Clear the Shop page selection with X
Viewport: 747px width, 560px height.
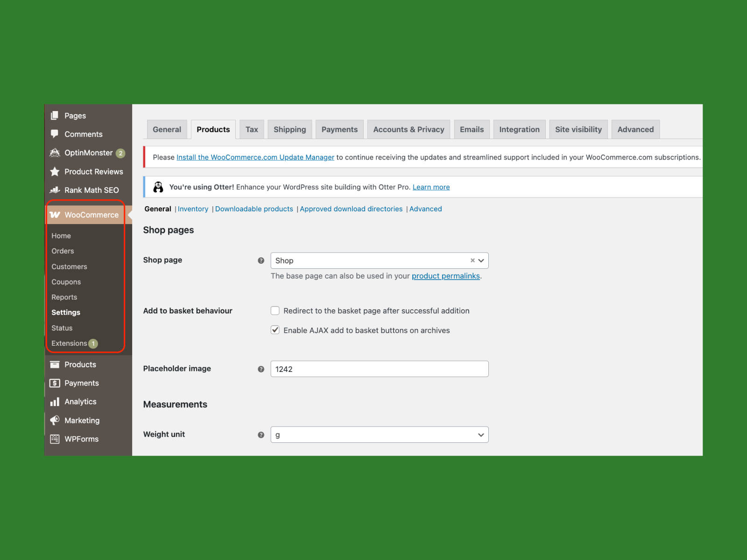point(472,260)
